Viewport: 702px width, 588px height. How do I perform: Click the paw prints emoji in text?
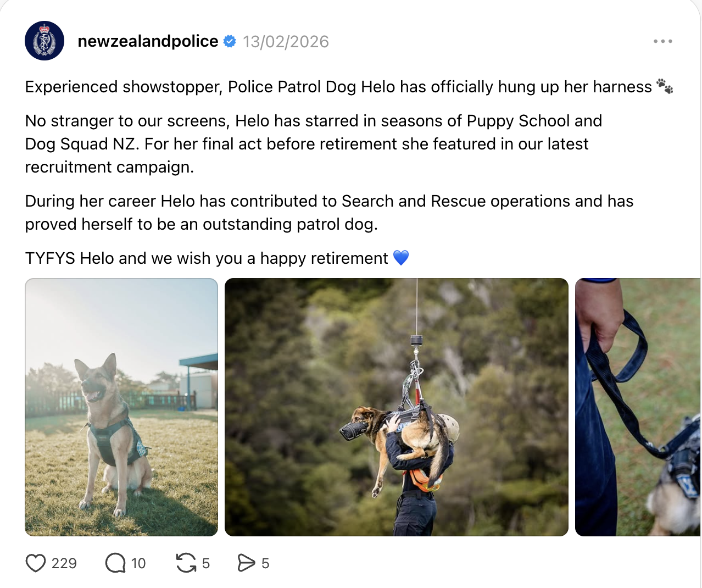click(x=665, y=86)
